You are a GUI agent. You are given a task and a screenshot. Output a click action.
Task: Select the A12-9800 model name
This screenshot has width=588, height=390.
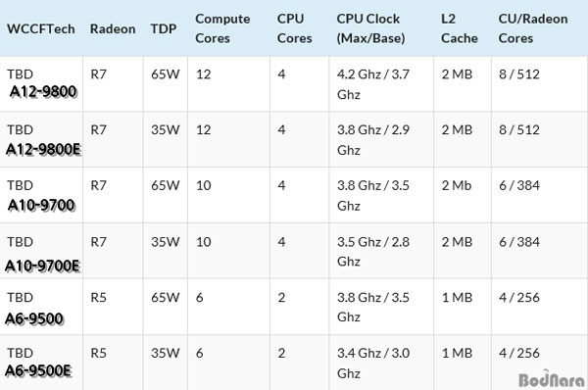[43, 91]
